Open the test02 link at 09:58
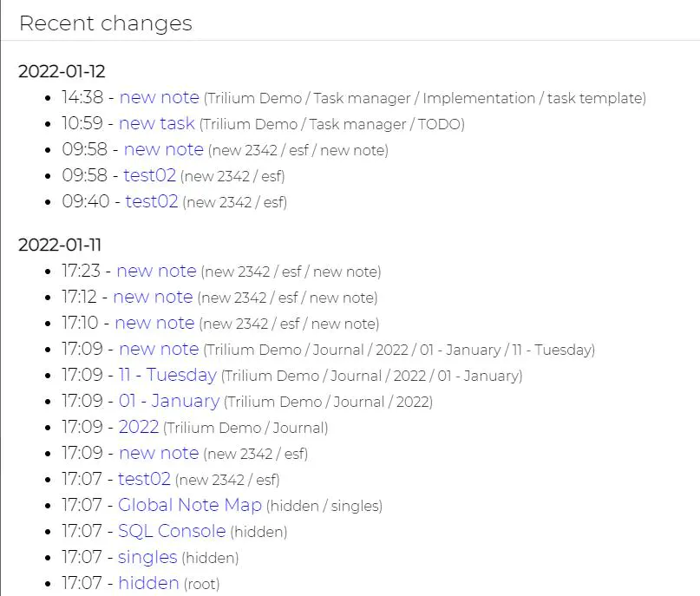The width and height of the screenshot is (700, 596). tap(149, 176)
